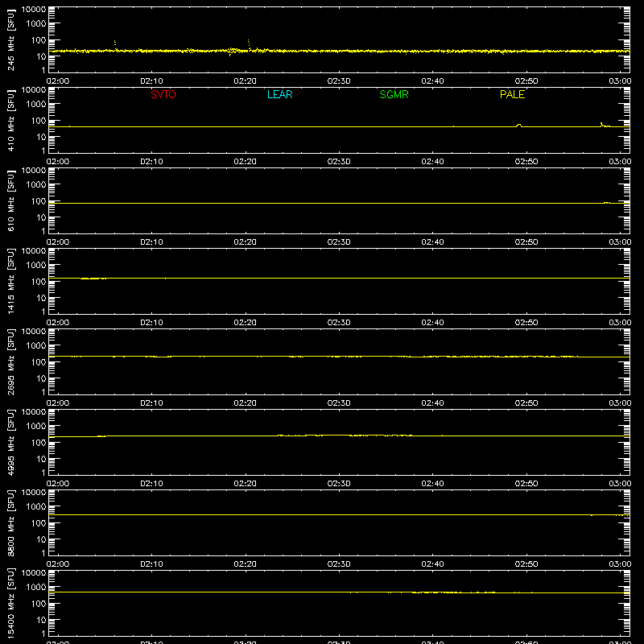Click the green SGMR station label

coord(394,94)
